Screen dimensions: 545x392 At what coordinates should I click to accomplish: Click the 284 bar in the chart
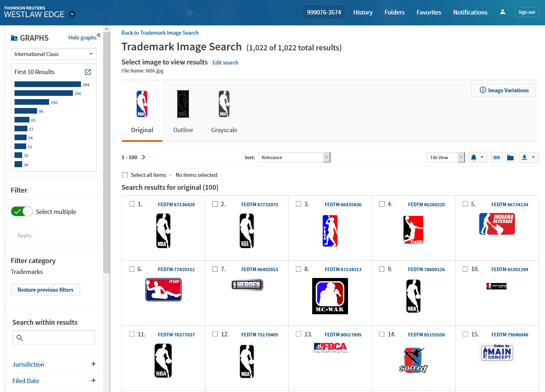[x=48, y=84]
